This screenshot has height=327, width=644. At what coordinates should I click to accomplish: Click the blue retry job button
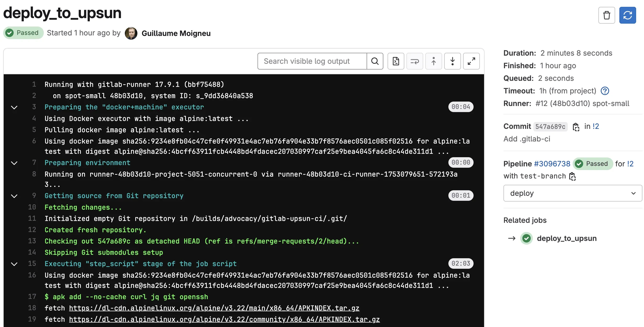pyautogui.click(x=627, y=15)
